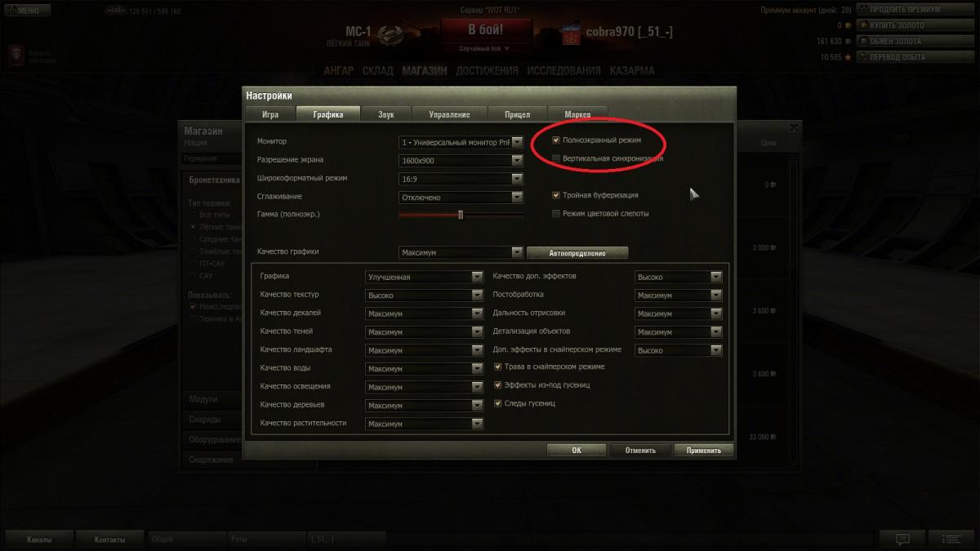The image size is (980, 551).
Task: Click the free experience star icon
Action: tap(848, 57)
